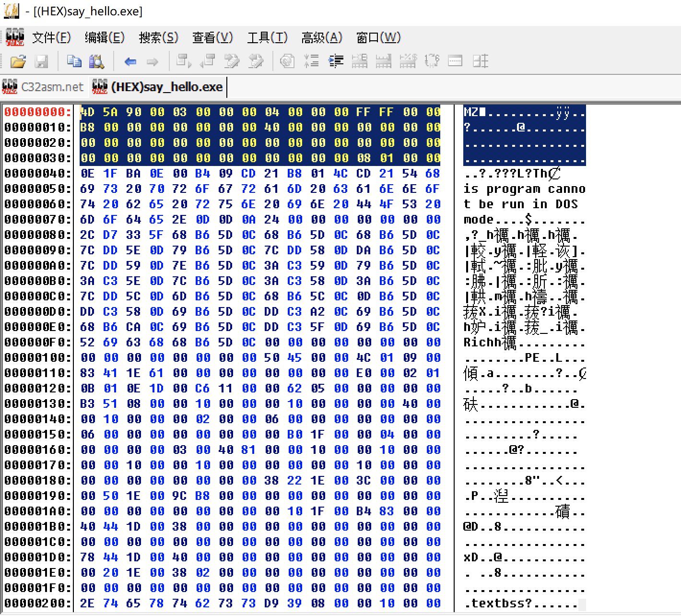The height and width of the screenshot is (616, 681).
Task: Click the MZ text in ASCII pane
Action: coord(471,112)
